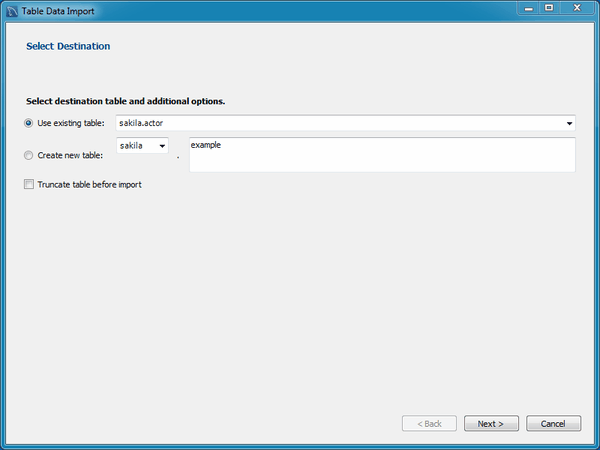Click the "Create new table:" label text
The height and width of the screenshot is (450, 600).
pos(70,155)
